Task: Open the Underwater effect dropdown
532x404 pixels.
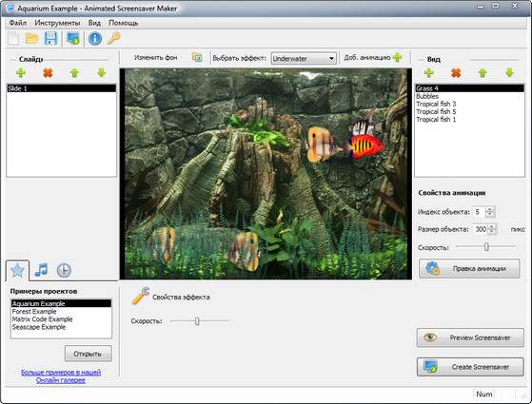Action: (304, 58)
